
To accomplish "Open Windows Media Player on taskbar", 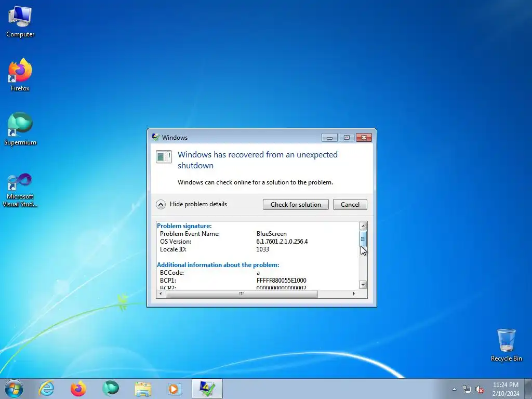I will tap(175, 389).
